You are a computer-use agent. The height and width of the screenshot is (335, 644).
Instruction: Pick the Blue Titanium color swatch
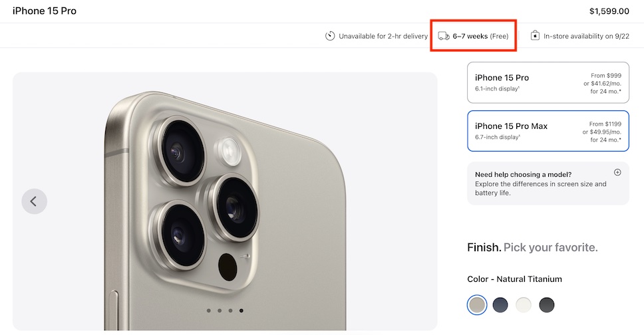tap(500, 305)
